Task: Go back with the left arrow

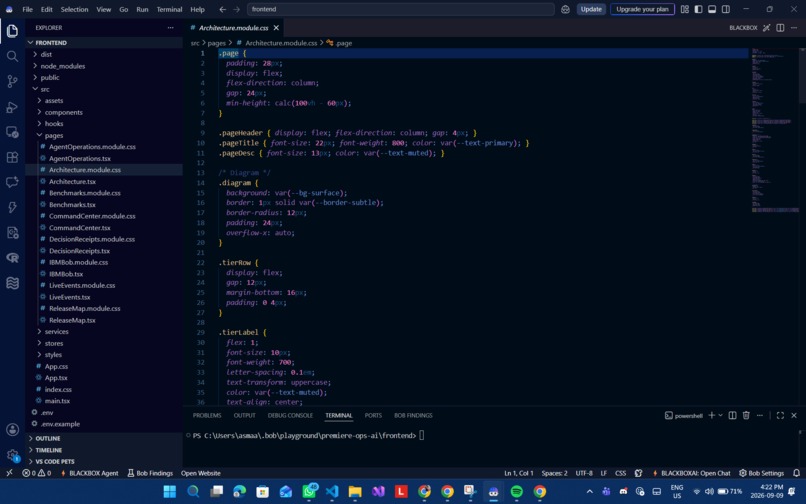Action: coord(223,9)
